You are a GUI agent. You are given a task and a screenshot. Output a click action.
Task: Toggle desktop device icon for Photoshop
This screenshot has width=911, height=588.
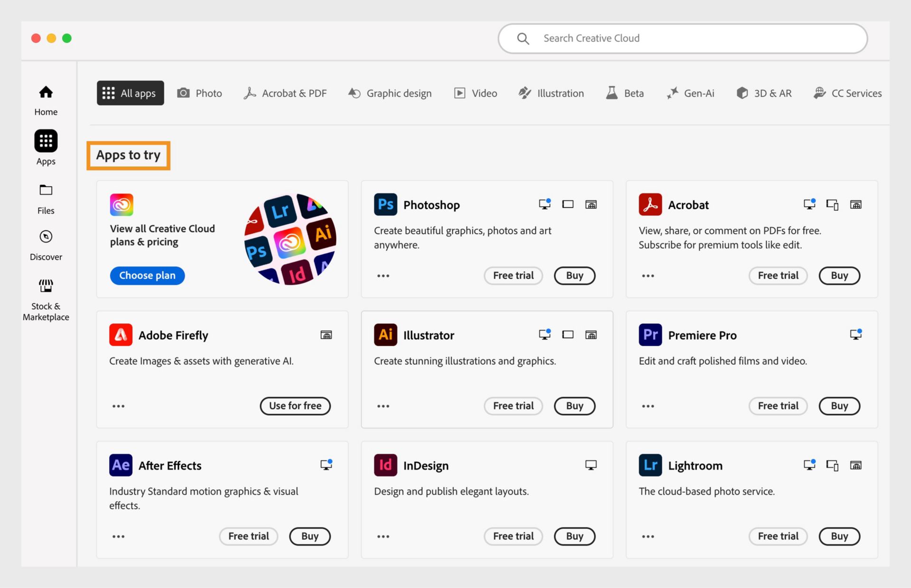[x=545, y=204]
